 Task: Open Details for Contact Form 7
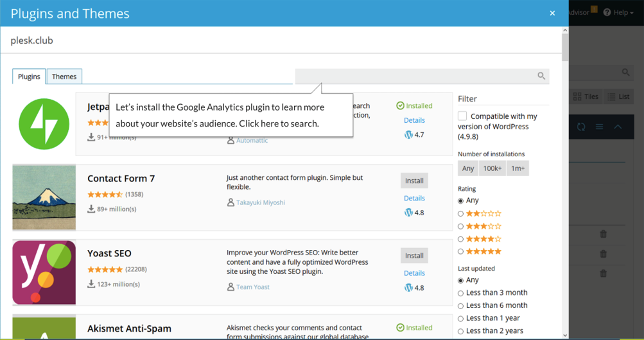point(414,198)
